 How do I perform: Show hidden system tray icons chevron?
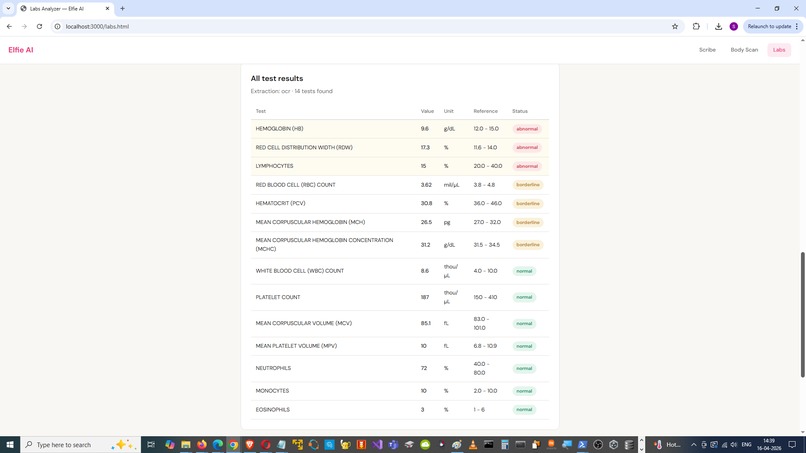(693, 445)
